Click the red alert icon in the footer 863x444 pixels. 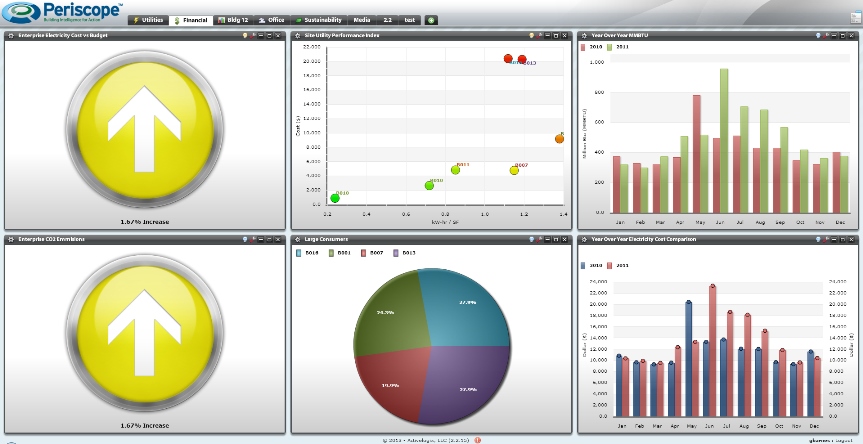(x=477, y=440)
